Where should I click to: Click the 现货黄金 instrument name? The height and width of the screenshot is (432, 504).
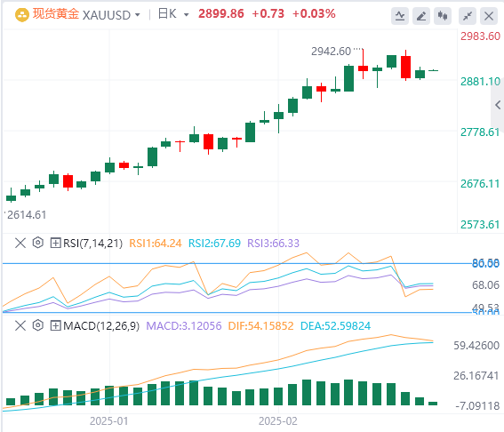pyautogui.click(x=56, y=14)
